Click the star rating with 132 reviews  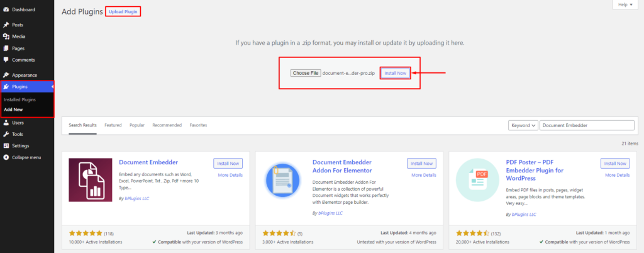pos(472,233)
